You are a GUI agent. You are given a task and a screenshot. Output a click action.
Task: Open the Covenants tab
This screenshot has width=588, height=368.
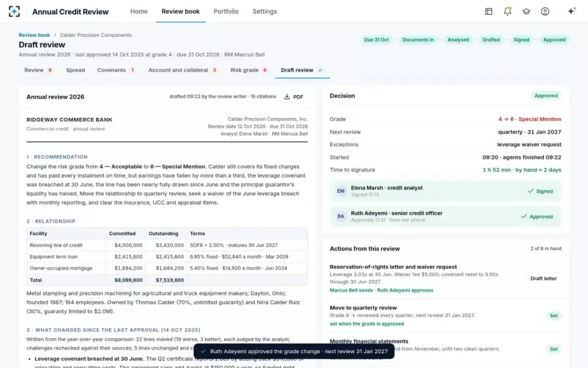116,70
